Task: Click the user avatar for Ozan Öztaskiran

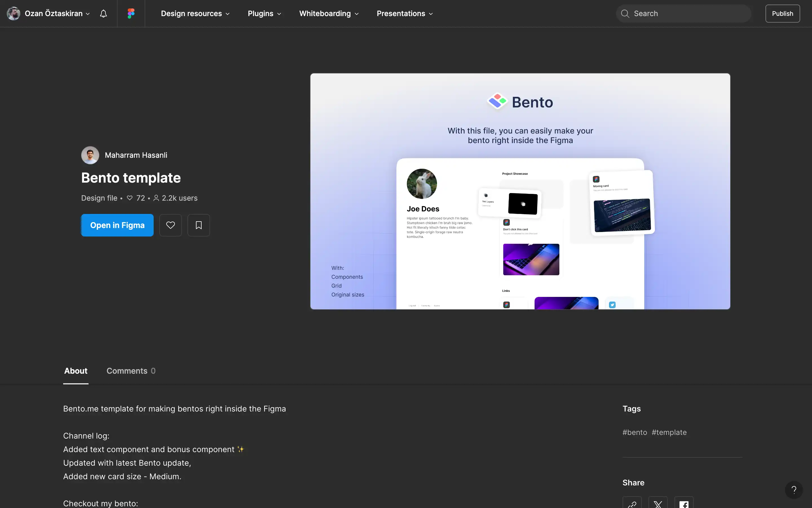Action: coord(14,14)
